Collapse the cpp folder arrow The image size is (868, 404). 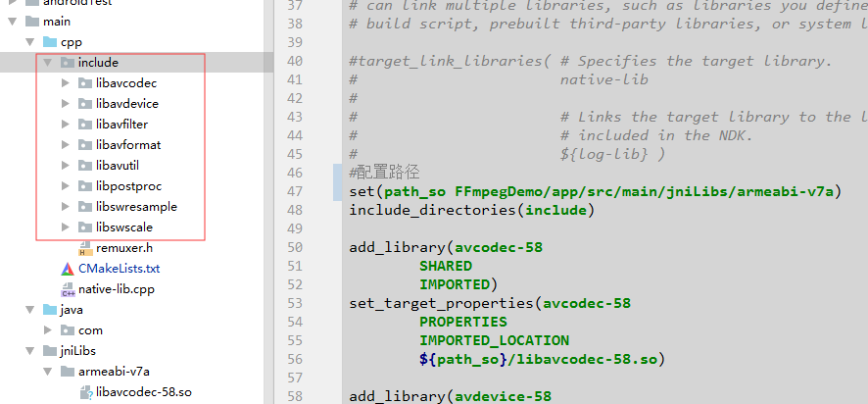tap(30, 42)
